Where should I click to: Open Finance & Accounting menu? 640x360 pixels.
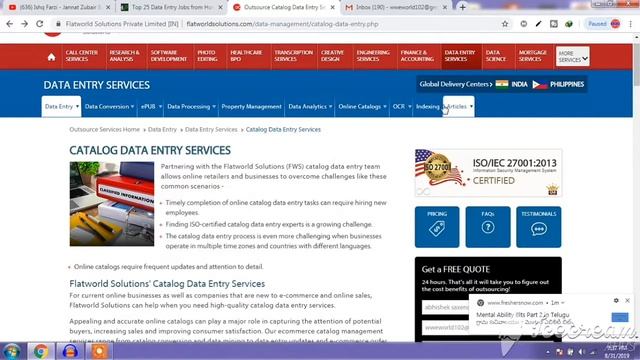pos(417,56)
